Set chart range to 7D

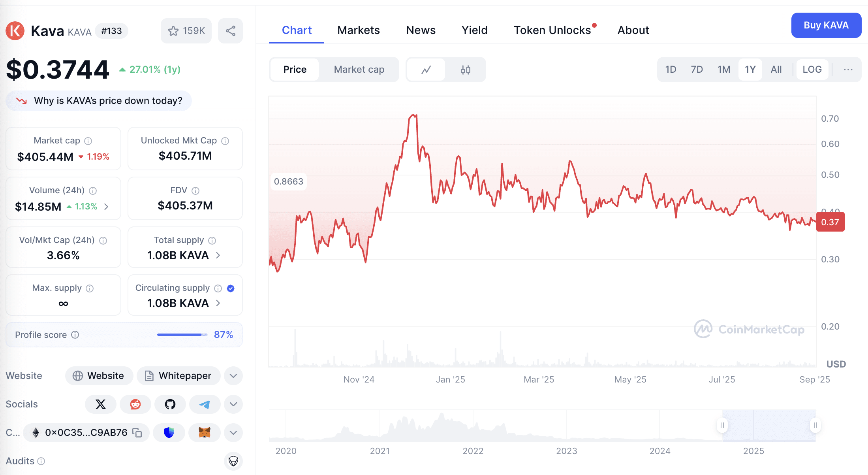click(x=697, y=70)
